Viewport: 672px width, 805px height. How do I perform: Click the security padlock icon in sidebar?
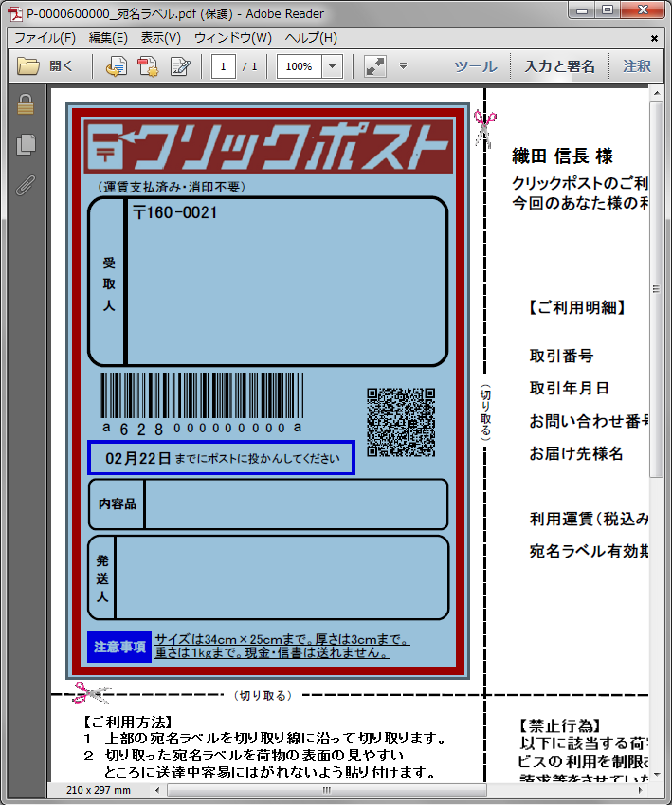[26, 104]
